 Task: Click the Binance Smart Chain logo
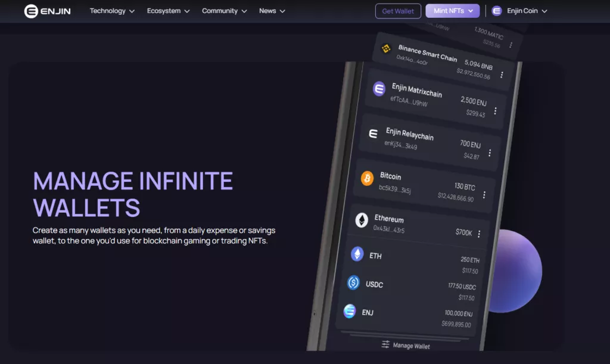[386, 49]
